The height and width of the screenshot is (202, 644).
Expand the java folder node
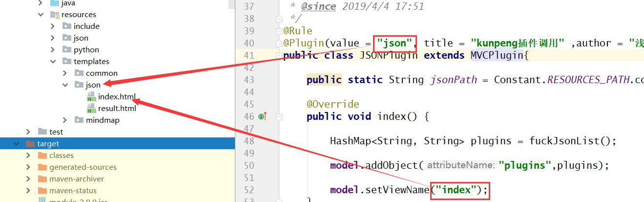pos(41,3)
